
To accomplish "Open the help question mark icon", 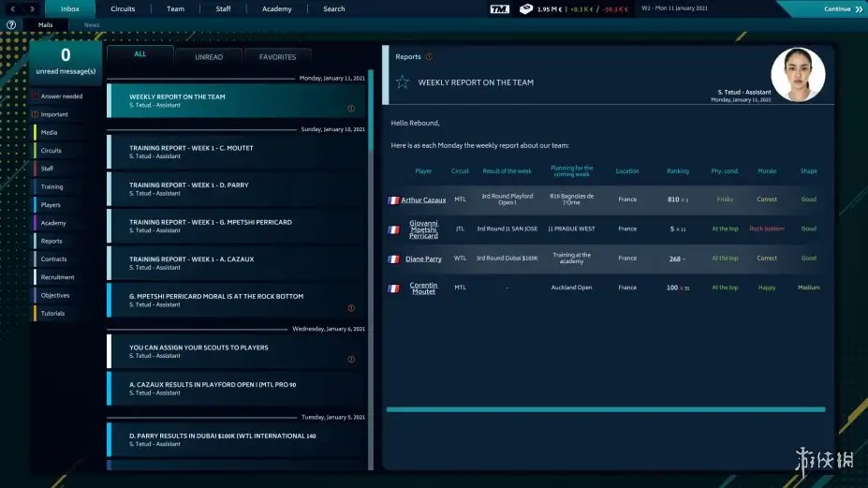I will click(x=11, y=25).
